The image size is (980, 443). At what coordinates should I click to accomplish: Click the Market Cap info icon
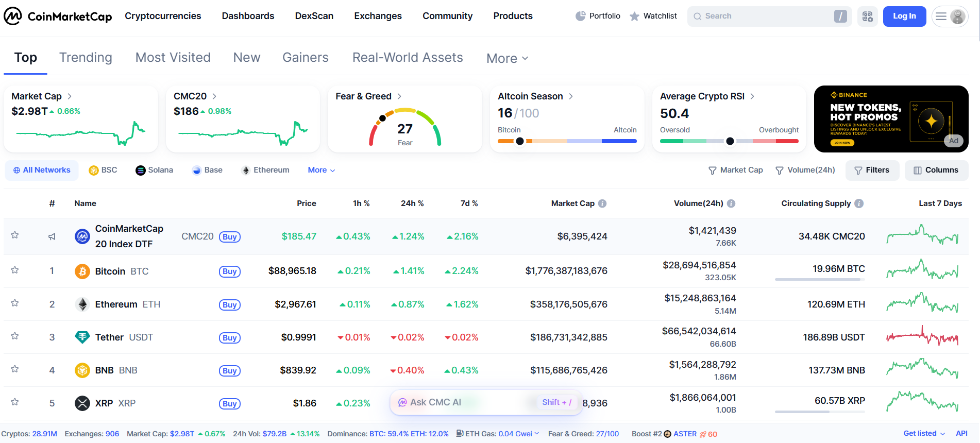click(x=602, y=203)
